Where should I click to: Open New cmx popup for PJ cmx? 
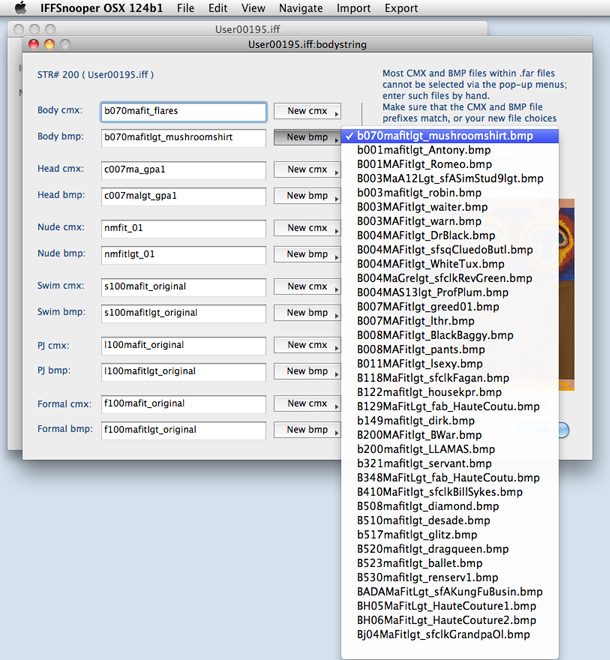tap(307, 345)
